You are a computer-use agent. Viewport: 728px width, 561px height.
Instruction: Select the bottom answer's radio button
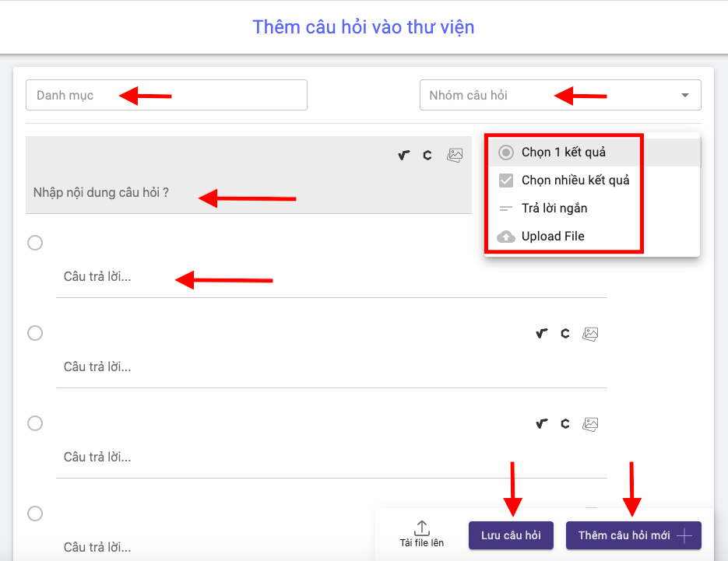coord(34,514)
